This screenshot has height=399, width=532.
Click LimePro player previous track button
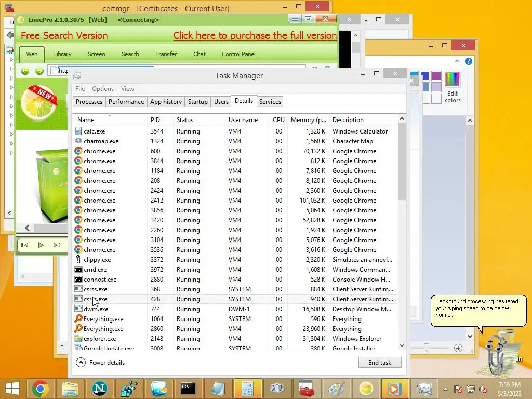pyautogui.click(x=25, y=245)
